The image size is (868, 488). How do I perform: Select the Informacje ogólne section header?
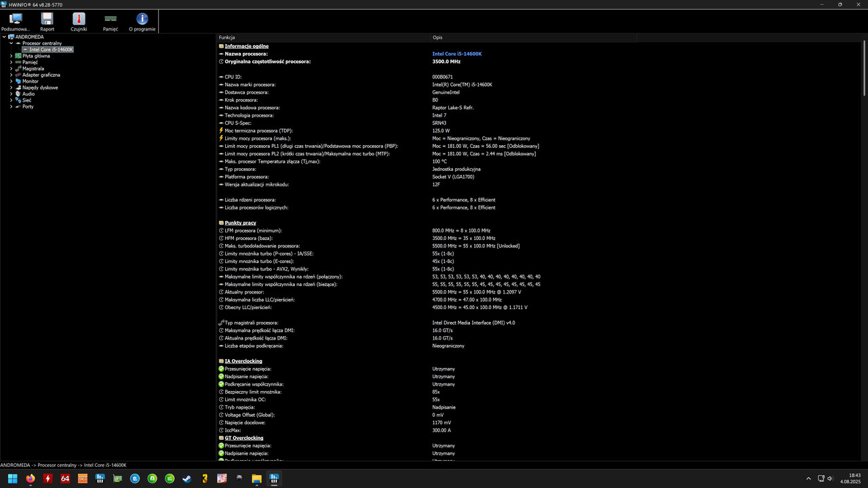point(247,46)
